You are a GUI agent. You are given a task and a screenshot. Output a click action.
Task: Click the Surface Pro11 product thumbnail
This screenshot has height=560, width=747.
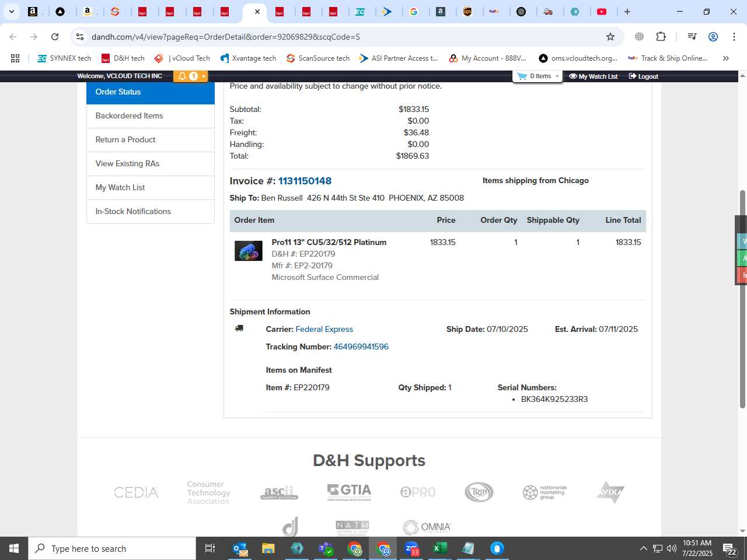click(x=249, y=251)
